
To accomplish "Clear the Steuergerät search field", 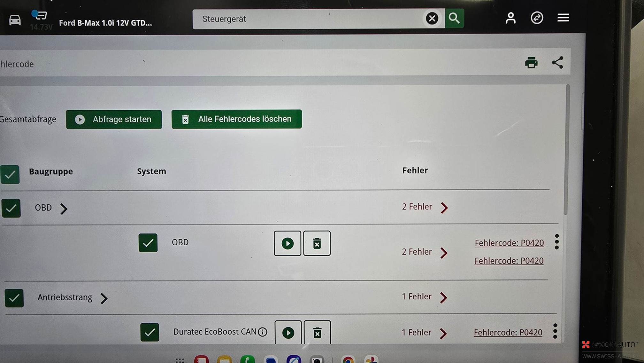I will pos(432,19).
